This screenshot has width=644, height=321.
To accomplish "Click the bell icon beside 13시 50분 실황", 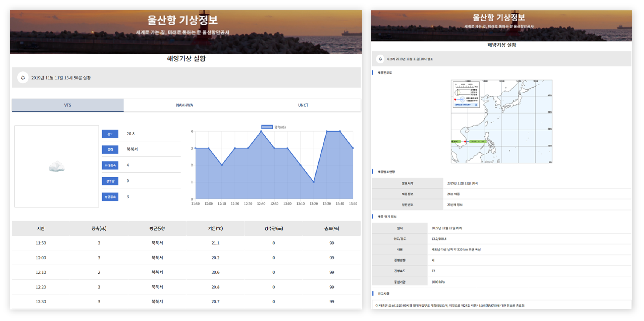I will [23, 78].
